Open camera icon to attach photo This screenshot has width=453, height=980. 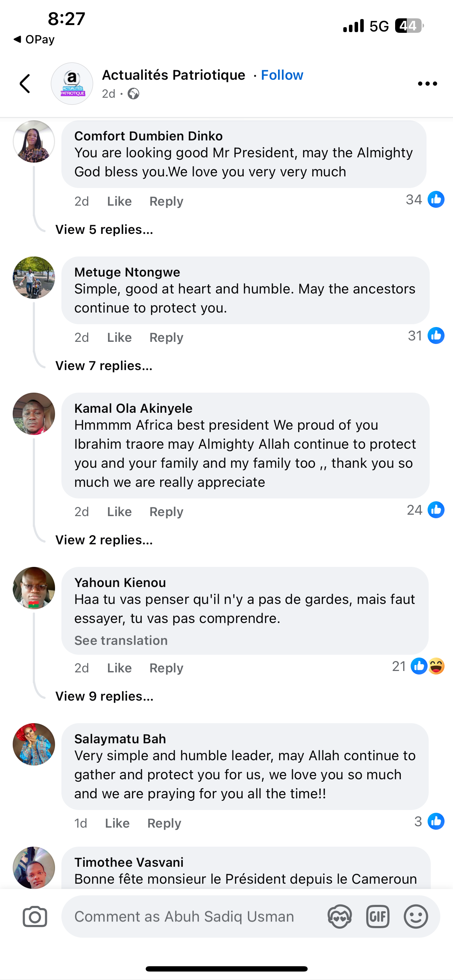35,917
